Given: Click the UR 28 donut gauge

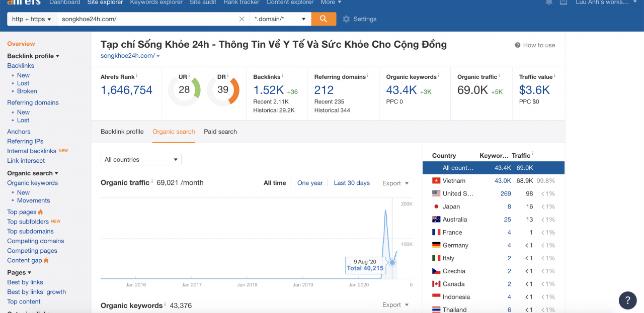Looking at the screenshot, I should [x=184, y=90].
